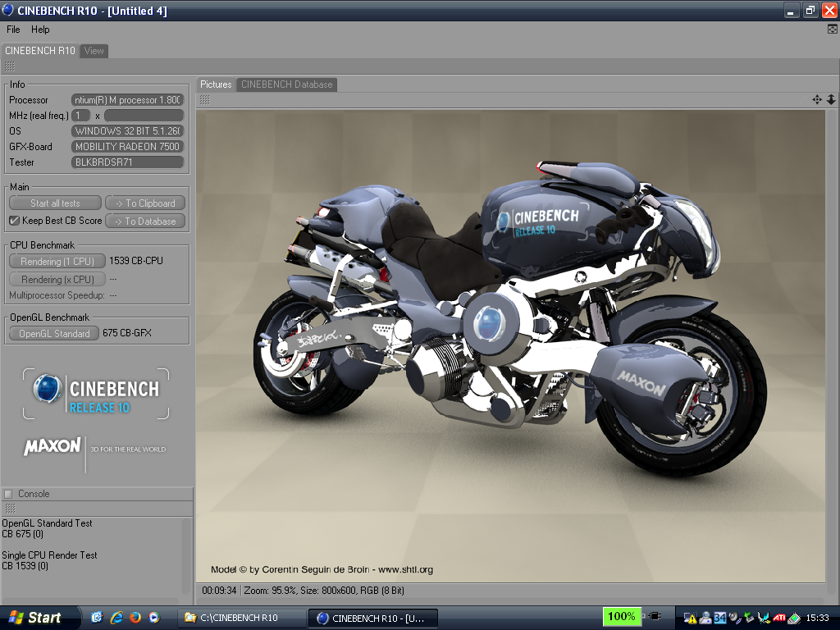Screen dimensions: 840x630
Task: Launch Internet Explorer from the quick launch bar
Action: click(x=116, y=618)
